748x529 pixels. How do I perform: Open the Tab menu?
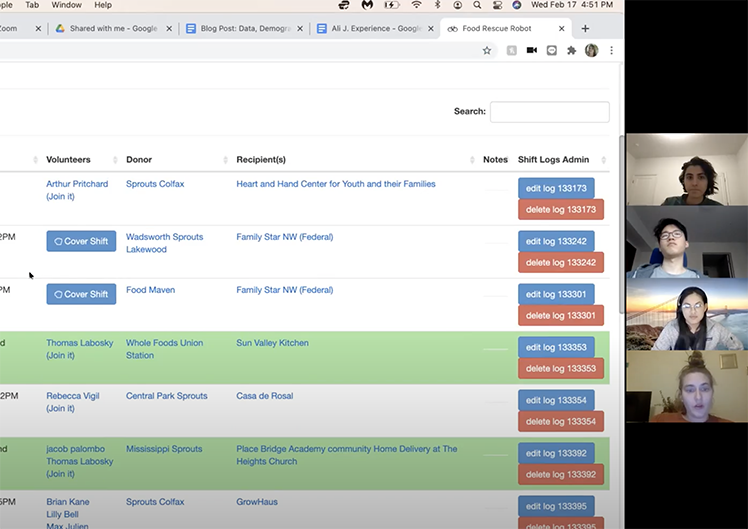pos(32,5)
